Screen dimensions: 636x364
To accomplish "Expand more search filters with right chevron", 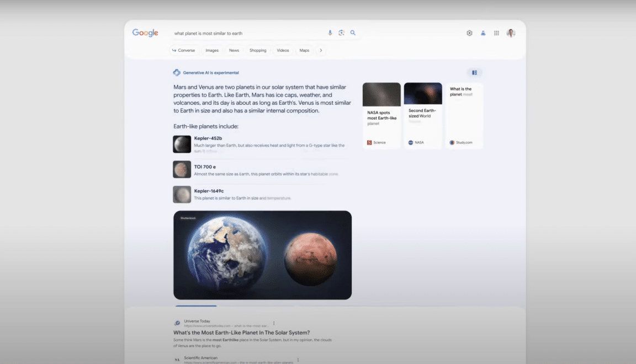I will (x=321, y=50).
